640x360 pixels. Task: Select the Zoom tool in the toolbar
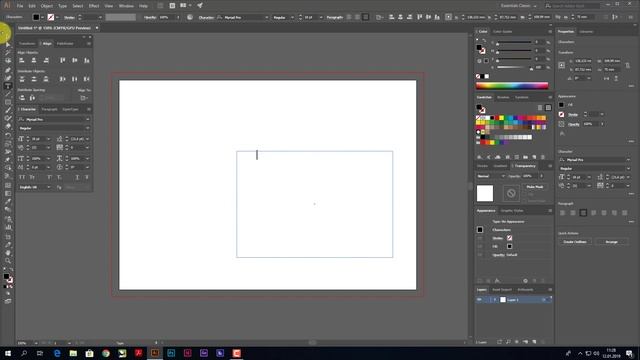click(8, 261)
